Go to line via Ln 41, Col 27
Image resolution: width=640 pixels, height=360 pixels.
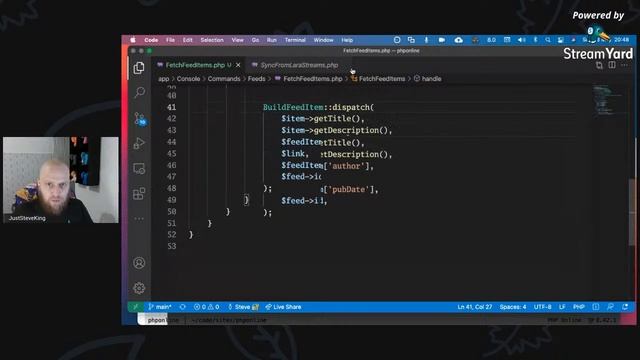tap(475, 307)
